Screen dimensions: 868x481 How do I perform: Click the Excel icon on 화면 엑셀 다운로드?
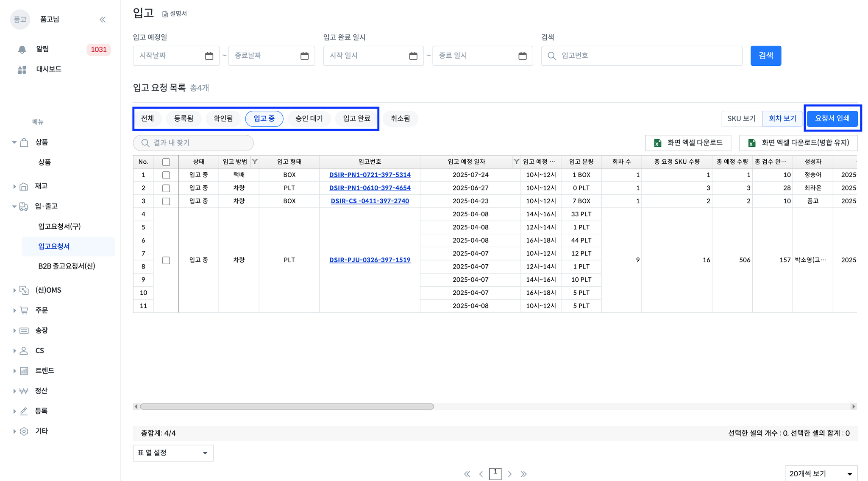657,143
